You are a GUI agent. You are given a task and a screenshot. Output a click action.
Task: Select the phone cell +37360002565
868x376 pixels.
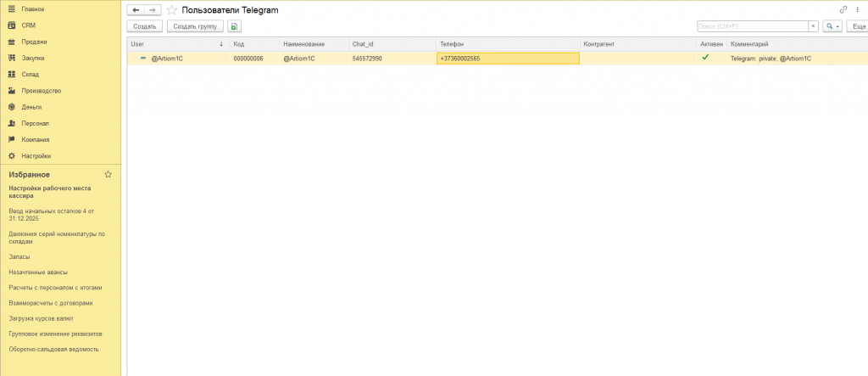[508, 59]
